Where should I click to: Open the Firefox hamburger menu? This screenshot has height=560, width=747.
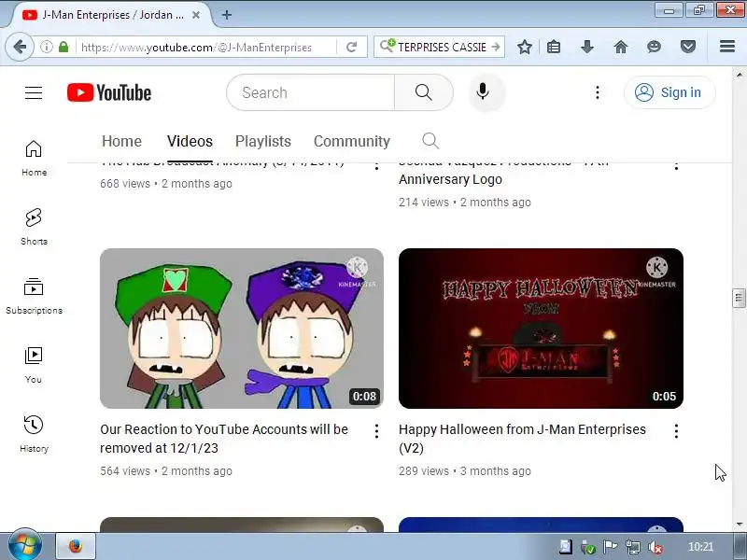click(727, 46)
